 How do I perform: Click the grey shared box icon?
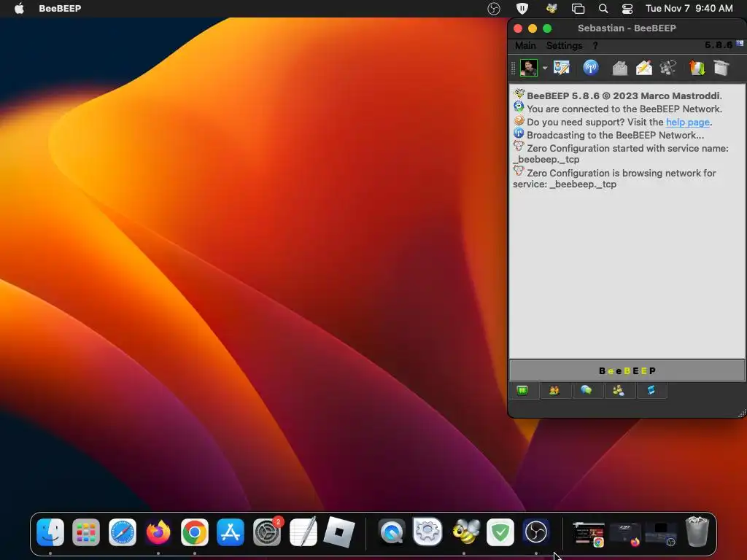[721, 68]
